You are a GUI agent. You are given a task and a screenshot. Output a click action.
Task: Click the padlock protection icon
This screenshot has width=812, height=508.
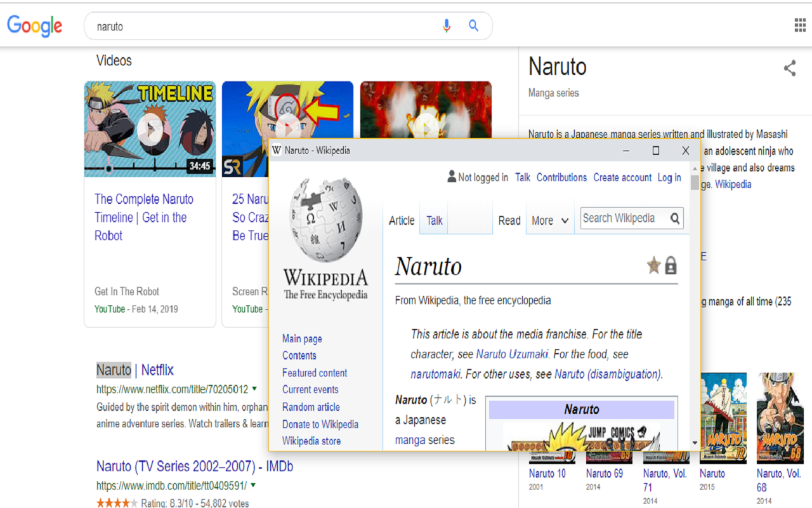pyautogui.click(x=671, y=265)
